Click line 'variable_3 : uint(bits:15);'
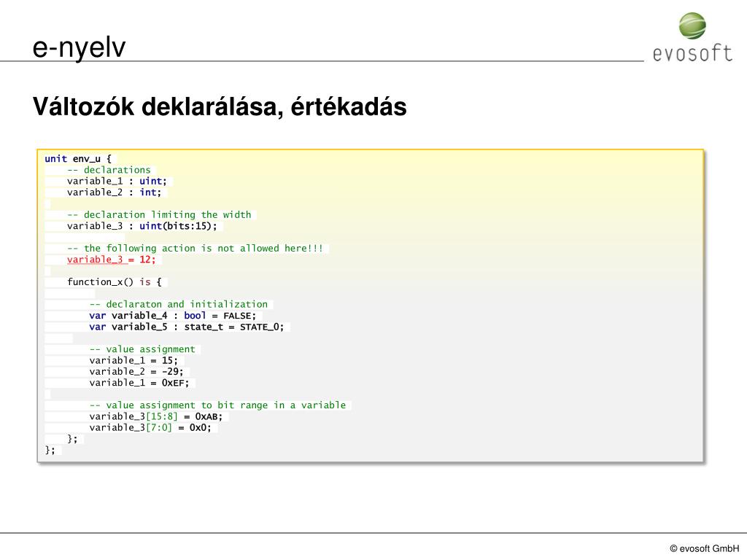Viewport: 747px width, 560px height. [142, 226]
